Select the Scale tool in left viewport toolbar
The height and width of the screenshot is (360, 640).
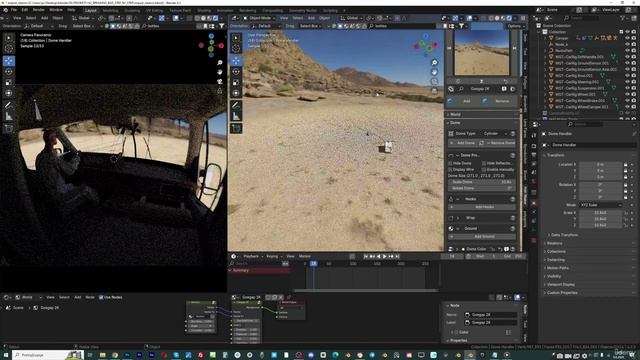[9, 82]
